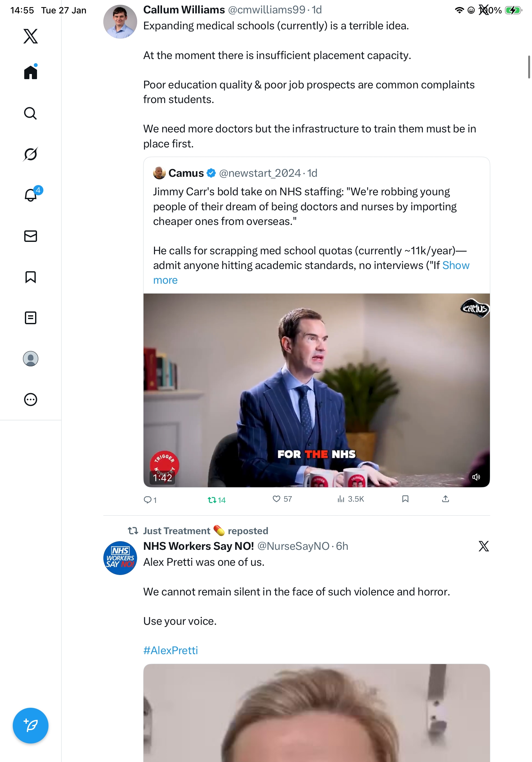532x762 pixels.
Task: Expand quoted Camus post with Show more
Action: tap(456, 265)
